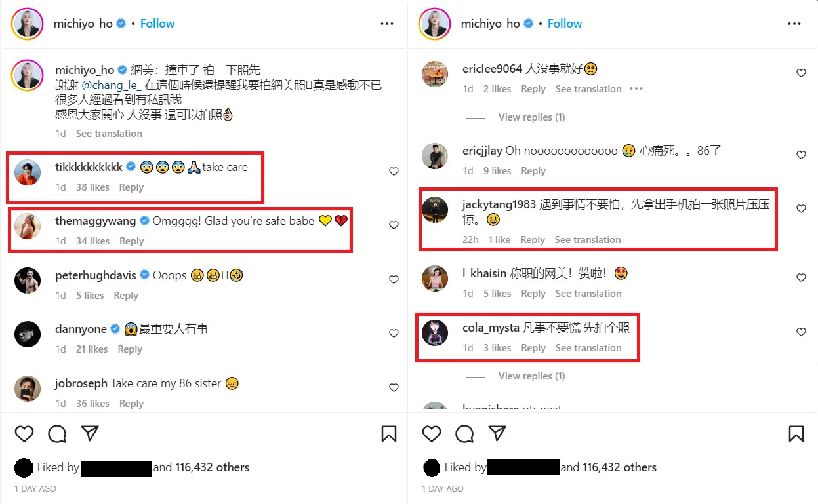
Task: See translation of michiyo_ho's caption
Action: (x=109, y=134)
